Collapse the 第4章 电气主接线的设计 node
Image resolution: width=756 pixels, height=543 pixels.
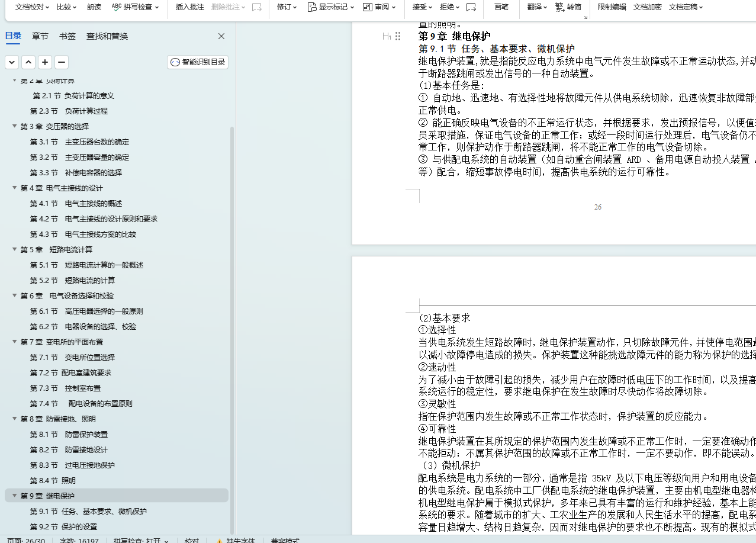(x=15, y=188)
